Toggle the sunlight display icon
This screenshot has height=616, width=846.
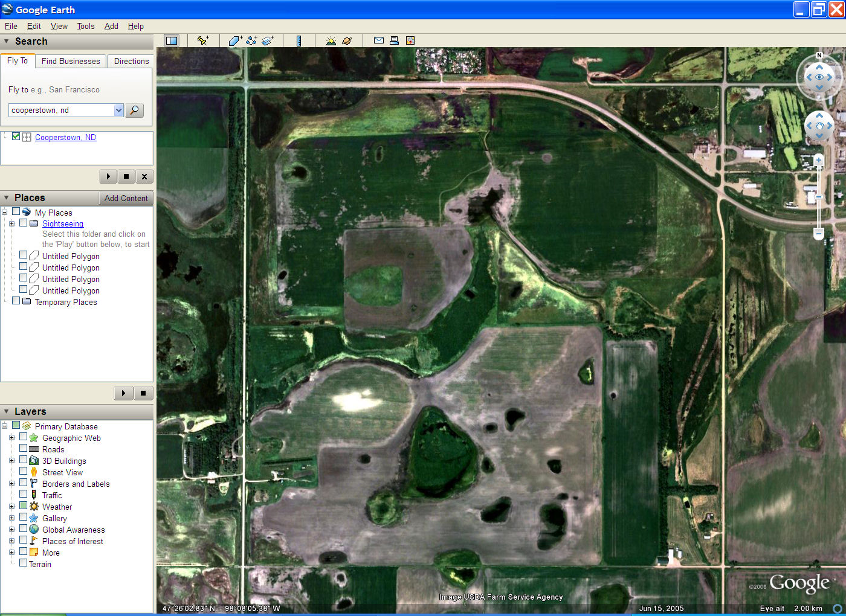click(x=331, y=40)
